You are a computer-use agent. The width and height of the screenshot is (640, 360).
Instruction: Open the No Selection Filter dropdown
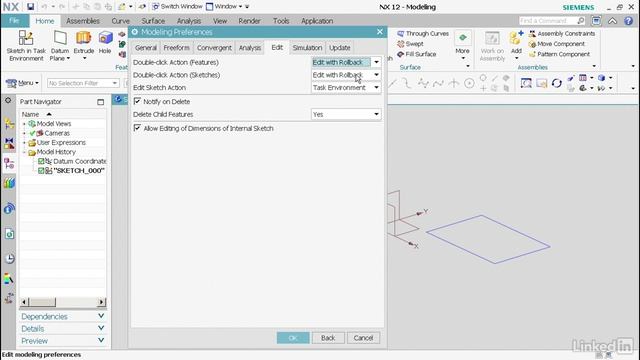coord(83,83)
